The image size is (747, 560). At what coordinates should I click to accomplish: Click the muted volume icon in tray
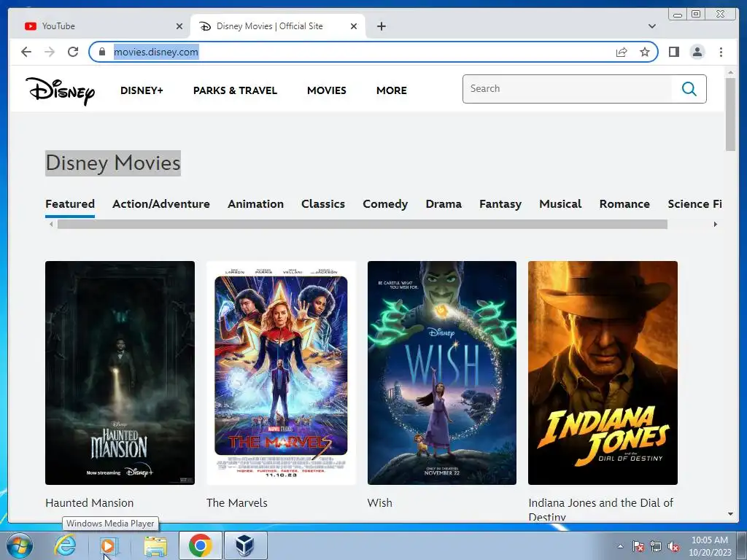[673, 546]
